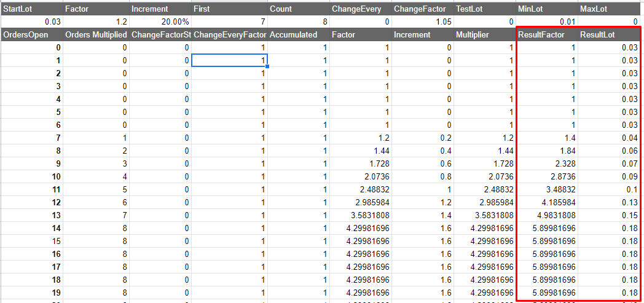Click the ResultLot value 0.06
The image size is (644, 303).
pyautogui.click(x=610, y=151)
